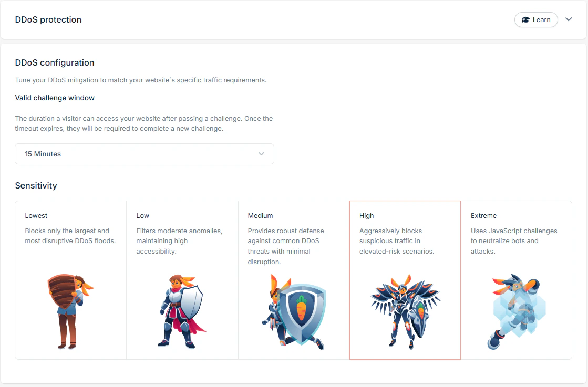Click the DDoS configuration heading

[x=54, y=63]
